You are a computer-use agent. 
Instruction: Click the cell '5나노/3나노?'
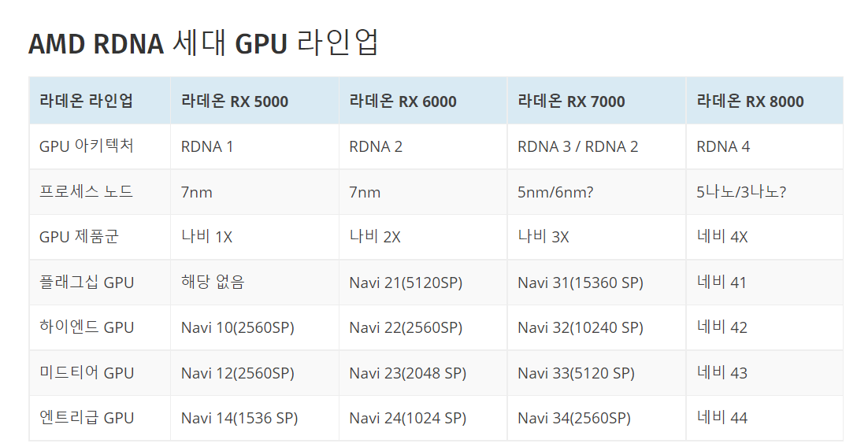(x=765, y=192)
